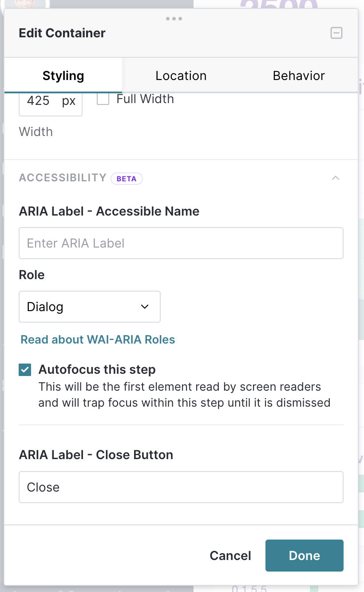Uncheck Autofocus this step
Viewport: 364px width, 592px height.
coord(25,370)
